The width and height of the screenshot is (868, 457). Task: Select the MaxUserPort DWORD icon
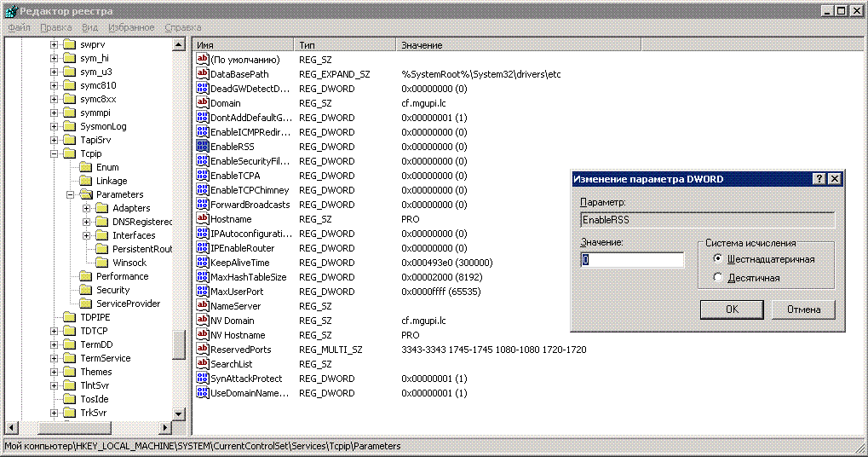pyautogui.click(x=203, y=291)
